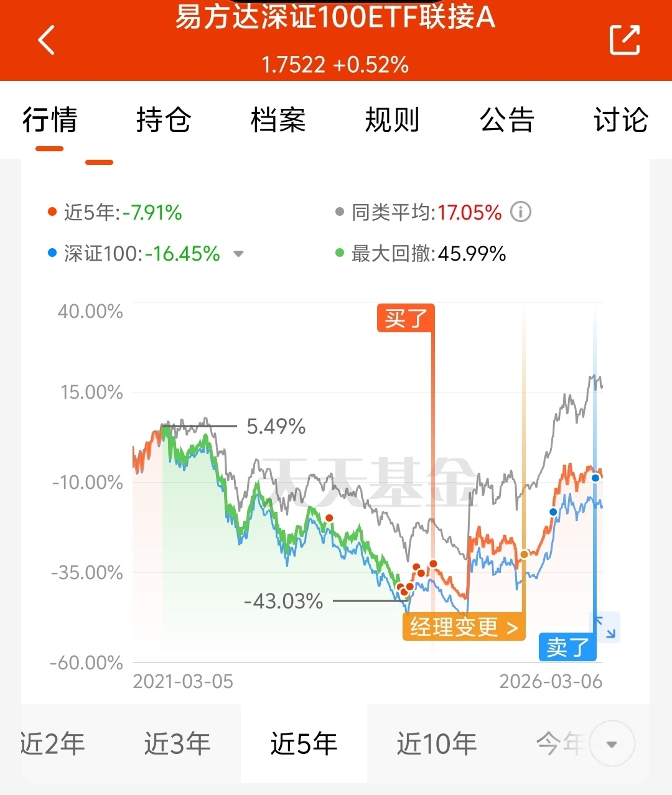Select the 近10年 time range

tap(437, 744)
